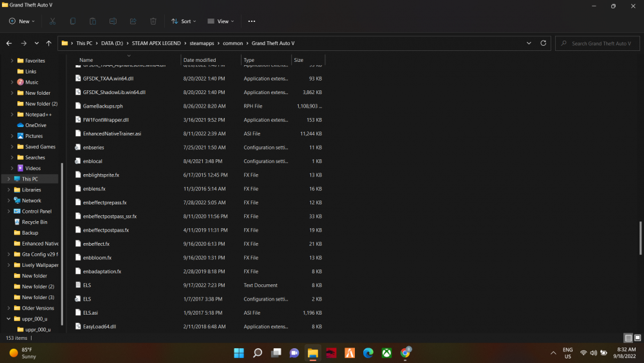
Task: Expand the Notepad++ folder node
Action: click(x=12, y=114)
